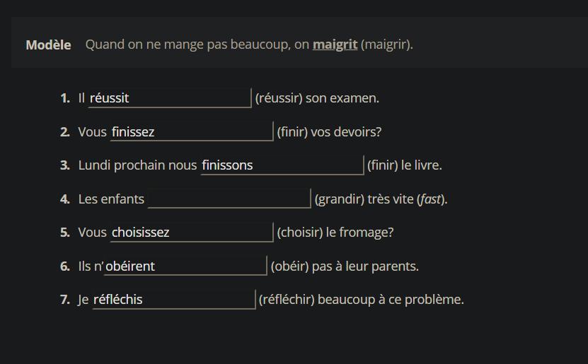Click the "(choisir)" verb hint

pos(301,233)
